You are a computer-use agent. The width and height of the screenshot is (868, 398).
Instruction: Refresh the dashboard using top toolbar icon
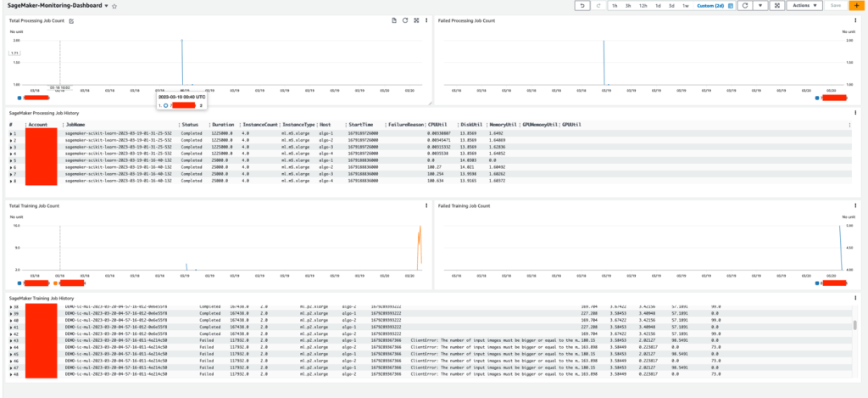[746, 6]
